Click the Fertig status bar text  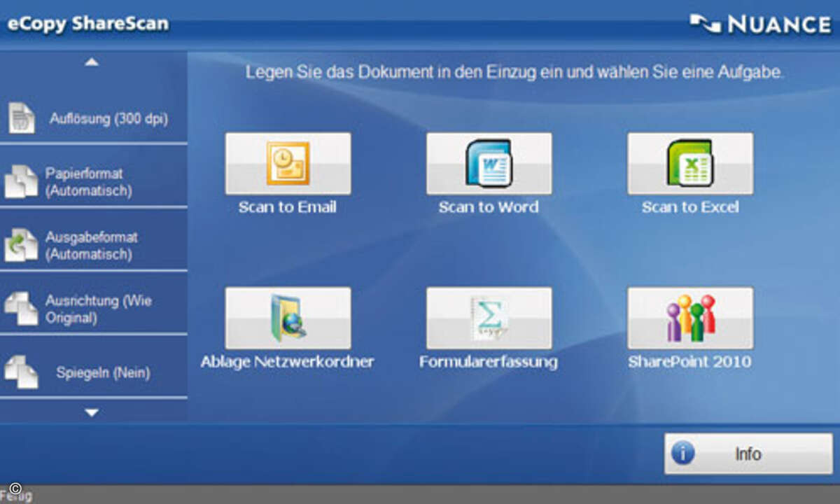[17, 496]
